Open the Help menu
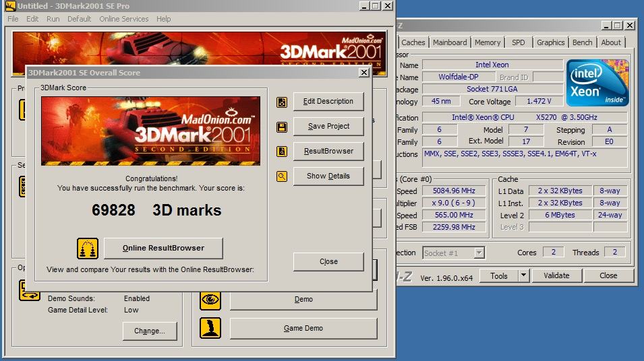This screenshot has height=361, width=644. [163, 19]
